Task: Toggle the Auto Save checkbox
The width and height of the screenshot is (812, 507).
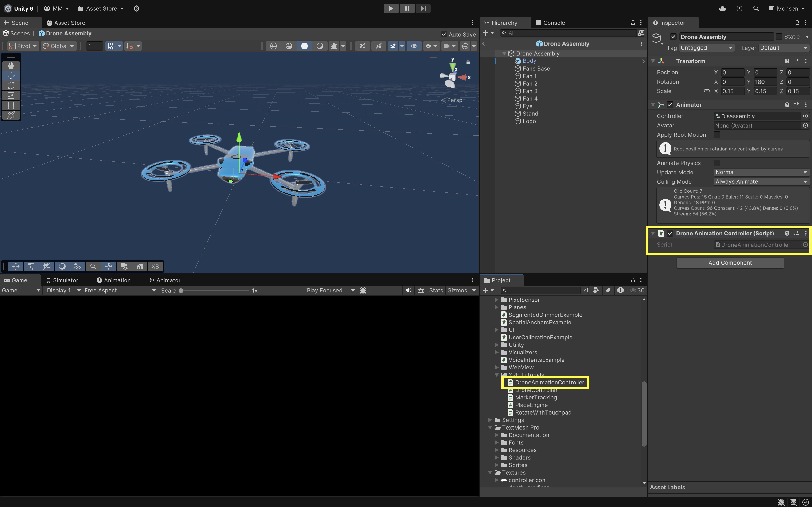Action: coord(444,34)
